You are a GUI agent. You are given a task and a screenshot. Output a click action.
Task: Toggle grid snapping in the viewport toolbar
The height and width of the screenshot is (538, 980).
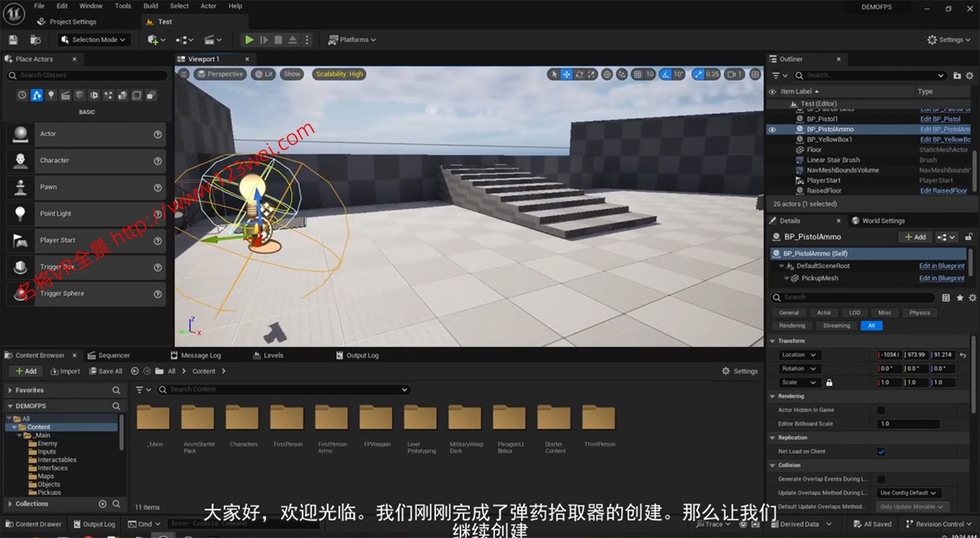click(638, 74)
